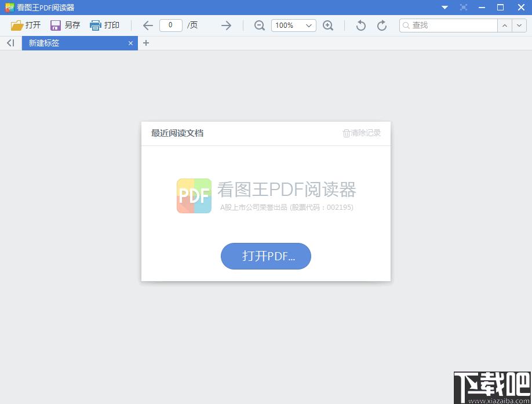Find the next search result with the down arrow

[519, 26]
